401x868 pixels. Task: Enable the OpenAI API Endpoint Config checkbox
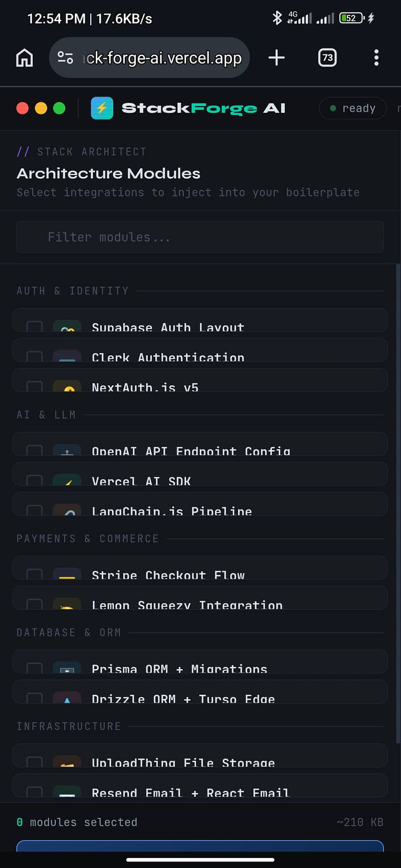35,450
